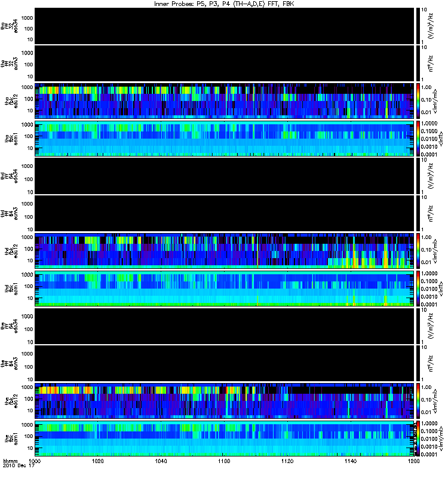Select the the fff 64 scm3 panel label
Image resolution: width=448 pixels, height=478 pixels.
click(x=9, y=363)
